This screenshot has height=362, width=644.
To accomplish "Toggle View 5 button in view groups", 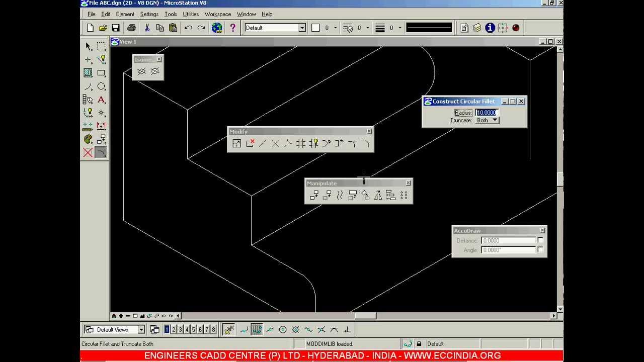I will click(193, 329).
